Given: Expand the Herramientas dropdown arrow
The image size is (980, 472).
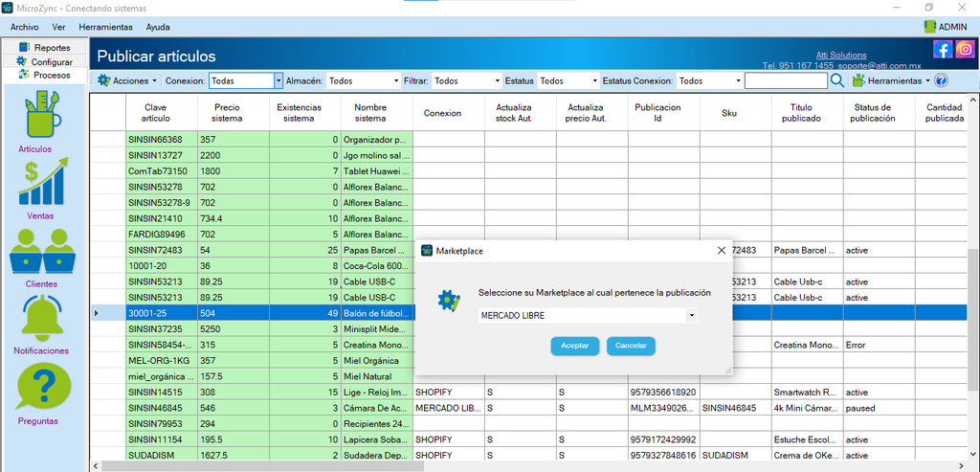Looking at the screenshot, I should 927,81.
